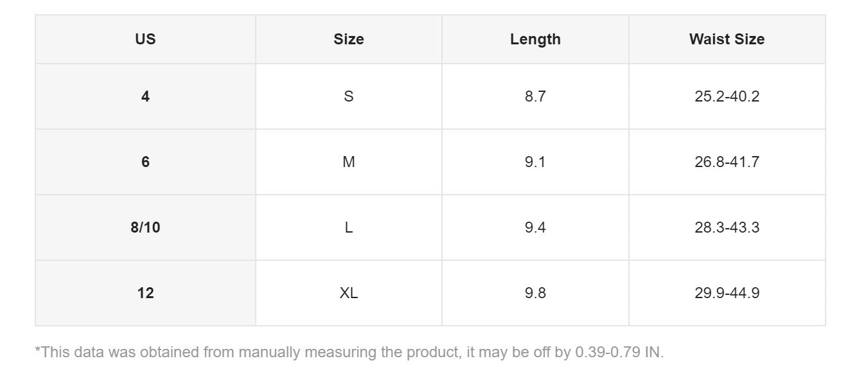The height and width of the screenshot is (381, 868).
Task: Click the US 8/10 cell
Action: [x=145, y=227]
